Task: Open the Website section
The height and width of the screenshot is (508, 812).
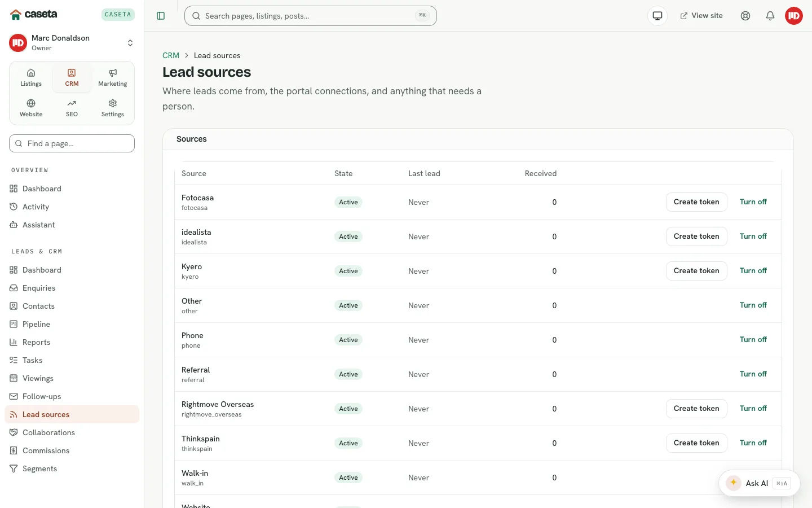Action: [x=31, y=108]
